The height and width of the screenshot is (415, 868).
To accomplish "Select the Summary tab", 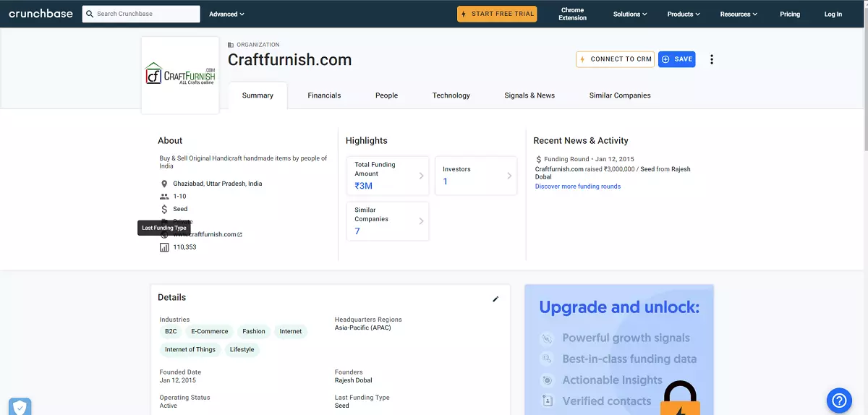I will point(258,95).
